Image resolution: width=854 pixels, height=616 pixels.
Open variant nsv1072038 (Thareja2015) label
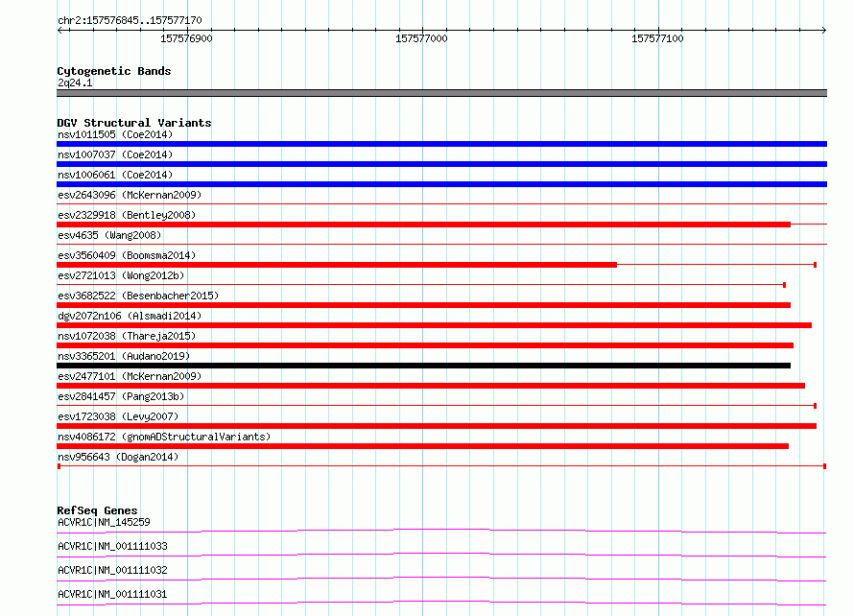127,336
